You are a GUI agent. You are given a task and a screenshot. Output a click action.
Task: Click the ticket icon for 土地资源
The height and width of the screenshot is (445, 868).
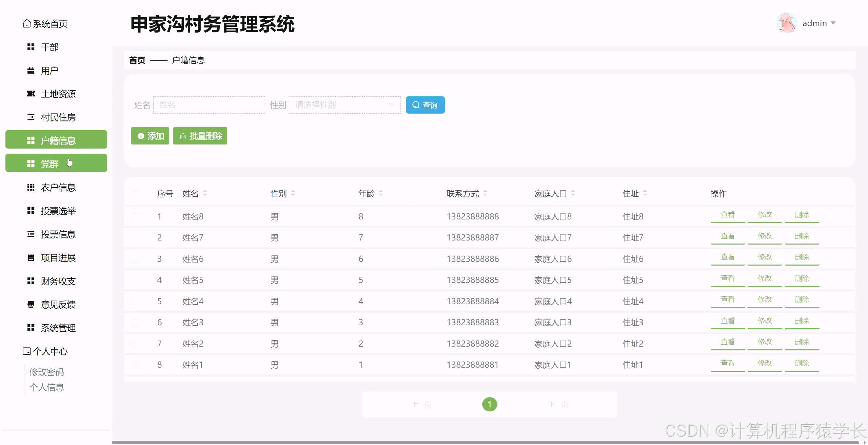(31, 94)
